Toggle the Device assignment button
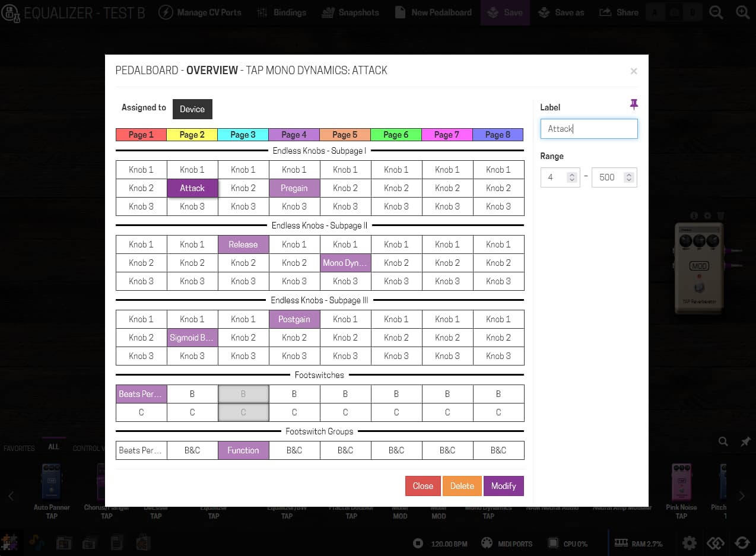Image resolution: width=756 pixels, height=556 pixels. 192,109
